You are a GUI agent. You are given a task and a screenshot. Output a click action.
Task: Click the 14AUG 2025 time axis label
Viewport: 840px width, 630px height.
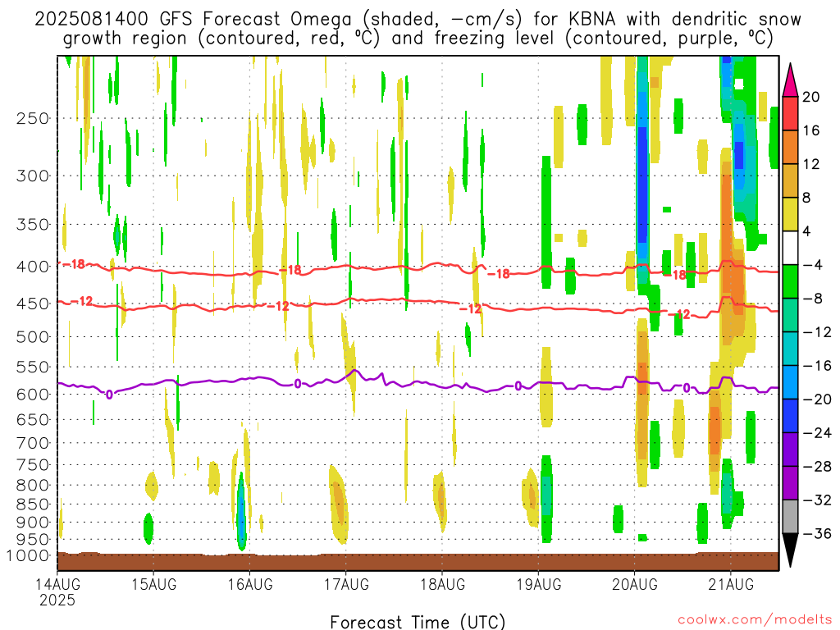coord(57,591)
